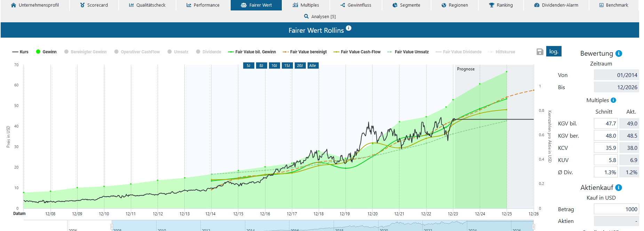Edit the KGV bil. Schnitt value 47.7
Image resolution: width=644 pixels, height=231 pixels.
(606, 123)
